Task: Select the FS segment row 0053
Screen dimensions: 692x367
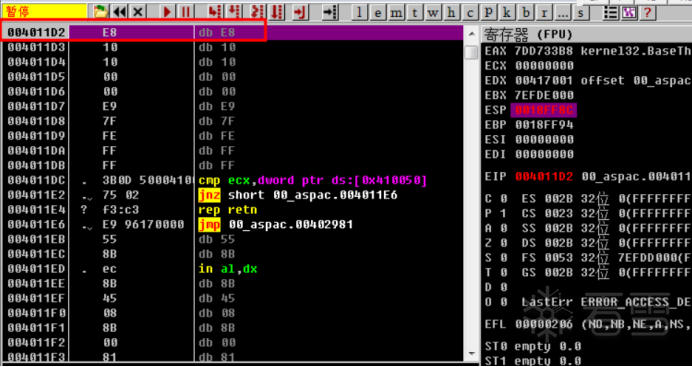Action: tap(607, 258)
